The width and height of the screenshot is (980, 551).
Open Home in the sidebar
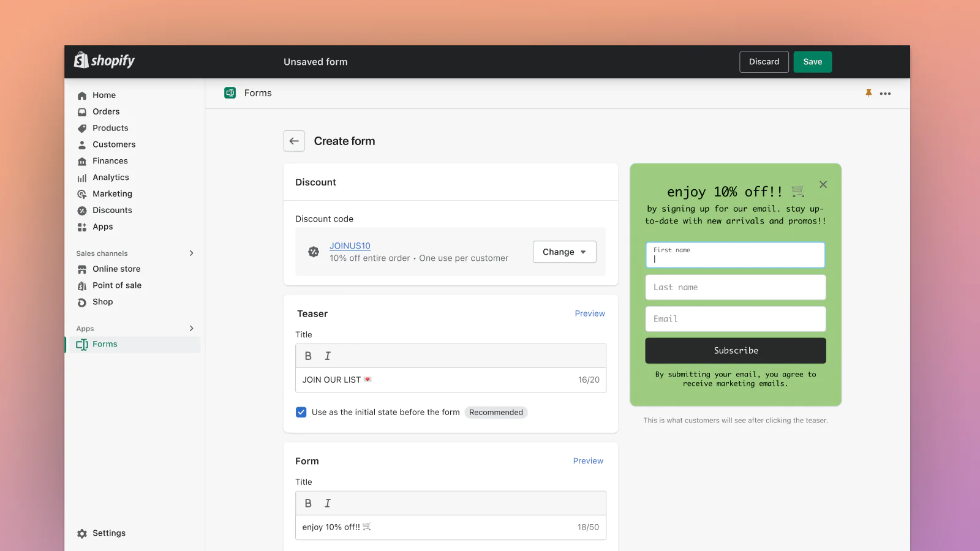pos(104,95)
